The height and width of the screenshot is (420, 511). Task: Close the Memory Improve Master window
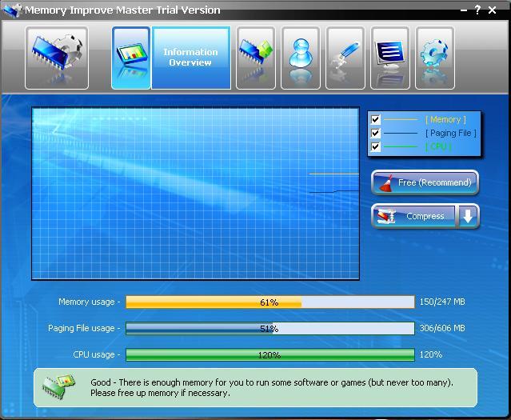pos(492,10)
